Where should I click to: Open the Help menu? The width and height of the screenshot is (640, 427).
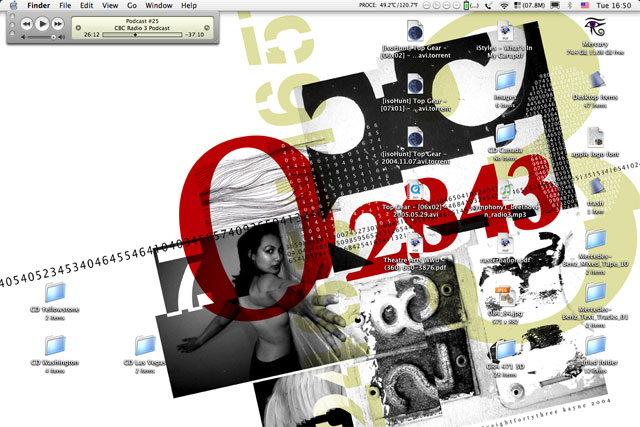coord(189,5)
